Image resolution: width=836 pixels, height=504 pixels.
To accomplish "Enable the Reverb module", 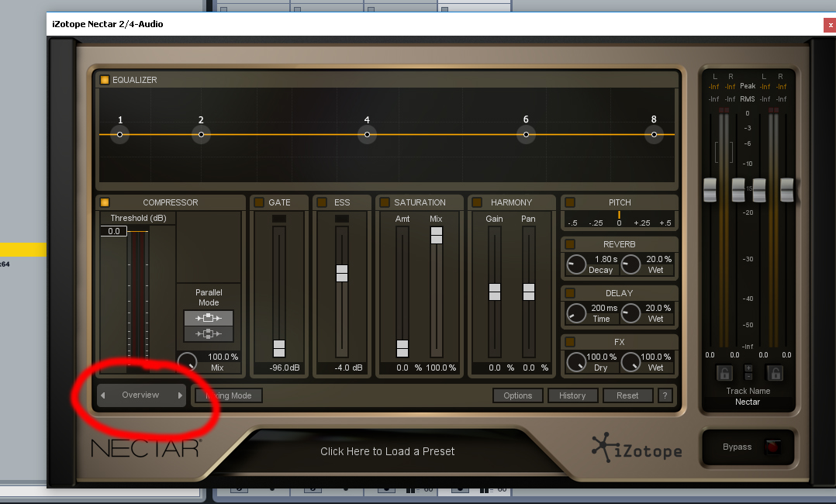I will [570, 244].
